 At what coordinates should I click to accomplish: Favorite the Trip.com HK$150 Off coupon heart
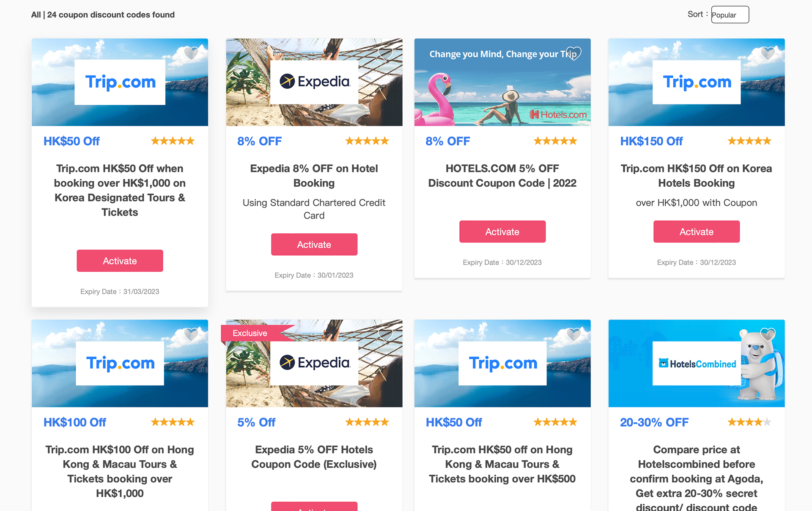tap(768, 54)
